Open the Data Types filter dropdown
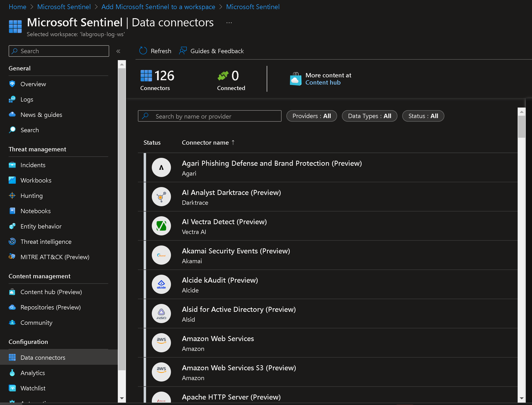 pos(369,116)
